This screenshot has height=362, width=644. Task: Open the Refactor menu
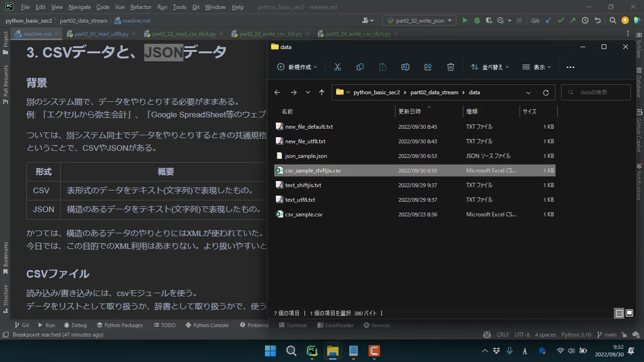click(141, 7)
